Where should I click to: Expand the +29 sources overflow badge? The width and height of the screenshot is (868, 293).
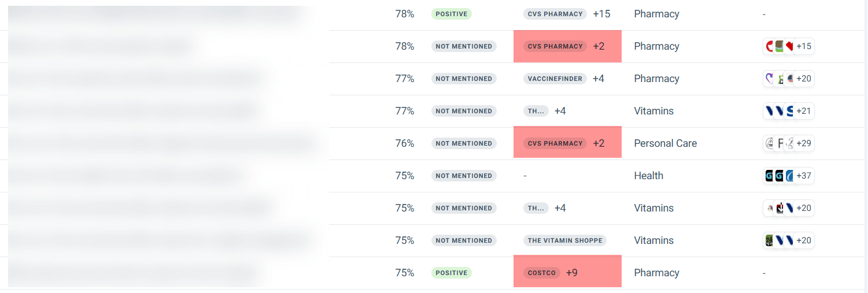click(804, 143)
